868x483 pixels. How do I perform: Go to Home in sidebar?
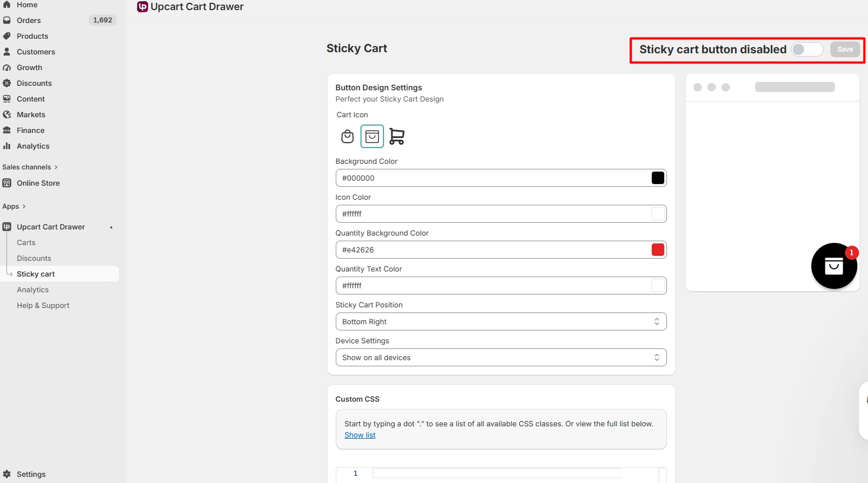[27, 4]
